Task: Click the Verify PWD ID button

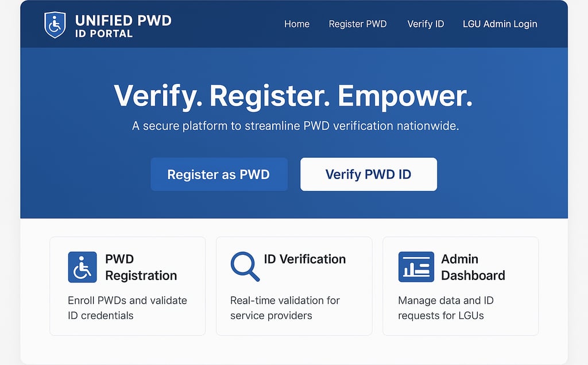Action: (368, 174)
